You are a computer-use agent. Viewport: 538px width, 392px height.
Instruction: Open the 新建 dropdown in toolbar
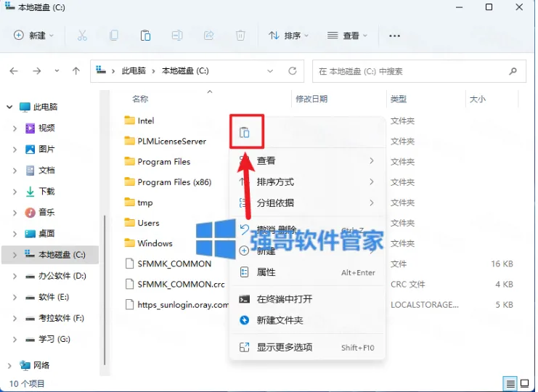33,36
